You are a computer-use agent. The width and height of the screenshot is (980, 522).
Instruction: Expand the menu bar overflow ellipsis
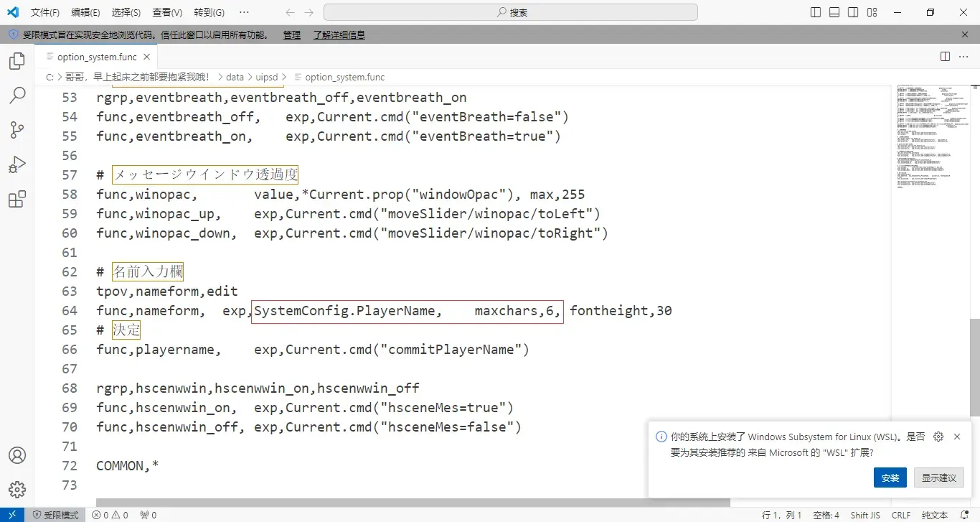tap(244, 12)
